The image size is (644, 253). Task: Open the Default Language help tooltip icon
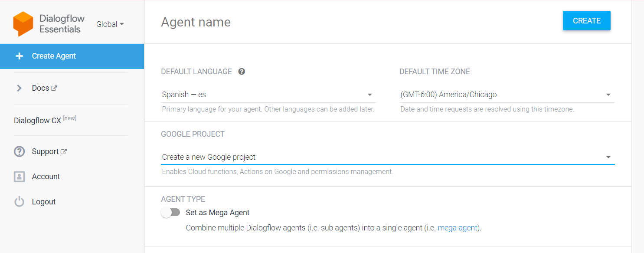242,71
